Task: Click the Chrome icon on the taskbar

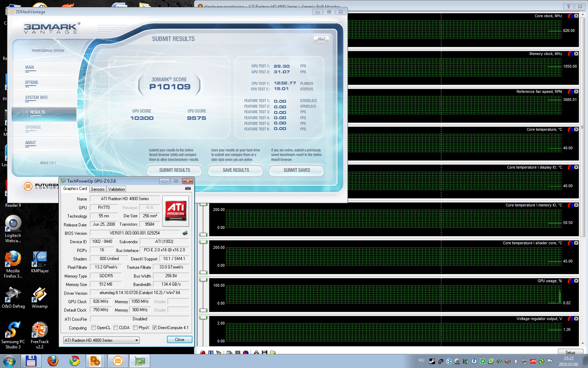Action: pos(74,361)
